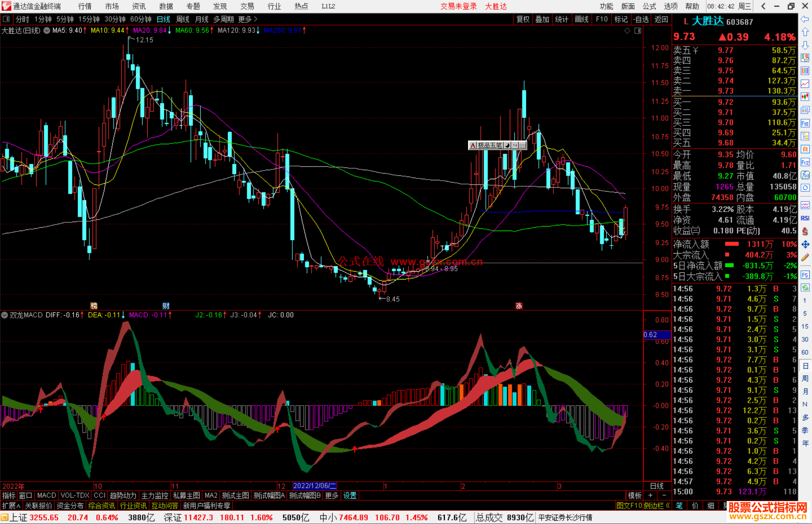812x524 pixels.
Task: Click the F10 info icon in right sidebar
Action: (x=805, y=123)
